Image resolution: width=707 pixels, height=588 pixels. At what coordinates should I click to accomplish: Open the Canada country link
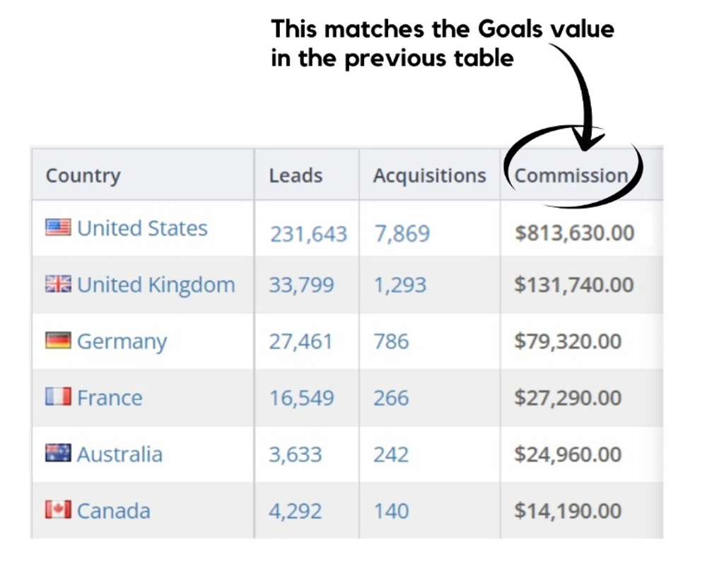click(x=113, y=511)
